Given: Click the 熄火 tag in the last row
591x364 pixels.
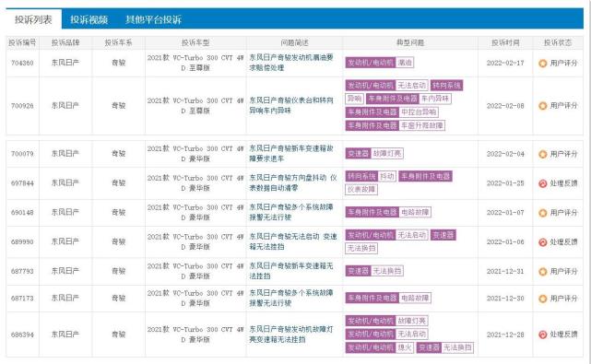Looking at the screenshot, I should coord(405,347).
